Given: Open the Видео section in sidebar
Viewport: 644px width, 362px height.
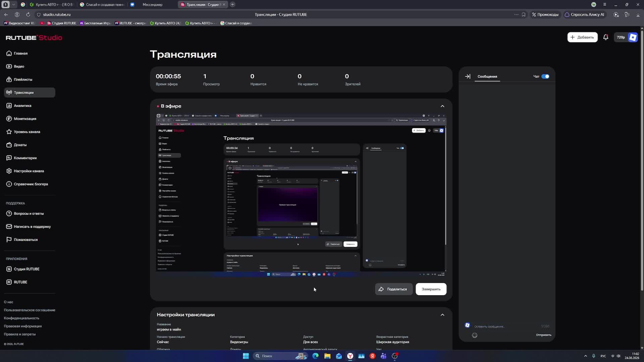Looking at the screenshot, I should coord(30,66).
